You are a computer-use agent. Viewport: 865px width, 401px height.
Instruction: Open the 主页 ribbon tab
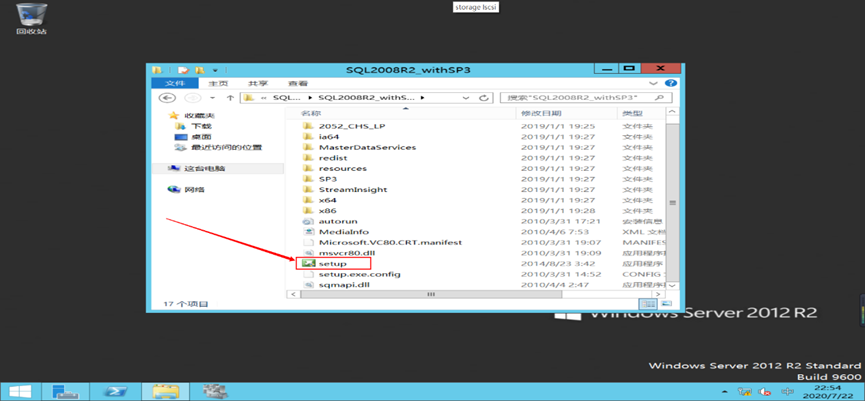218,83
